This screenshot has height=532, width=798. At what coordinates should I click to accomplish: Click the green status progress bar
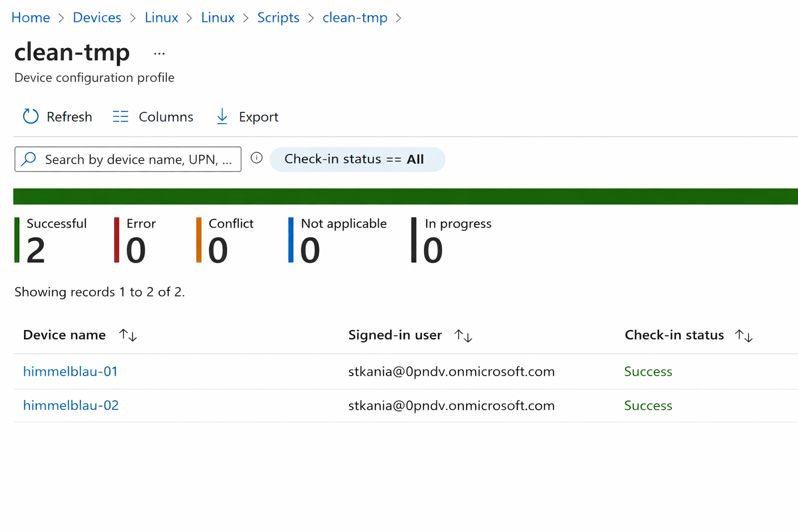405,196
